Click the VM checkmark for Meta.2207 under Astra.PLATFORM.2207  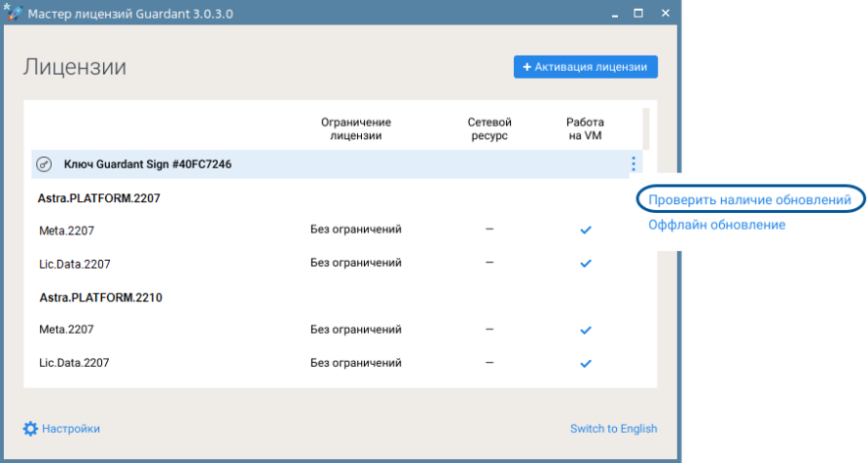586,230
